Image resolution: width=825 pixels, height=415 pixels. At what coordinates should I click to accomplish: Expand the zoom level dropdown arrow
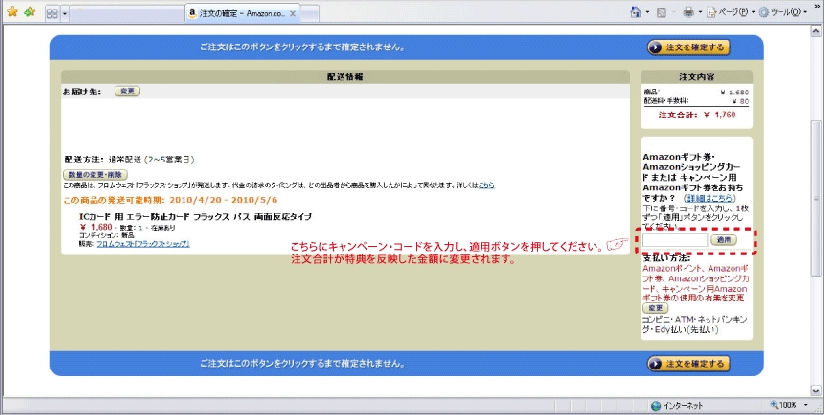[x=806, y=405]
